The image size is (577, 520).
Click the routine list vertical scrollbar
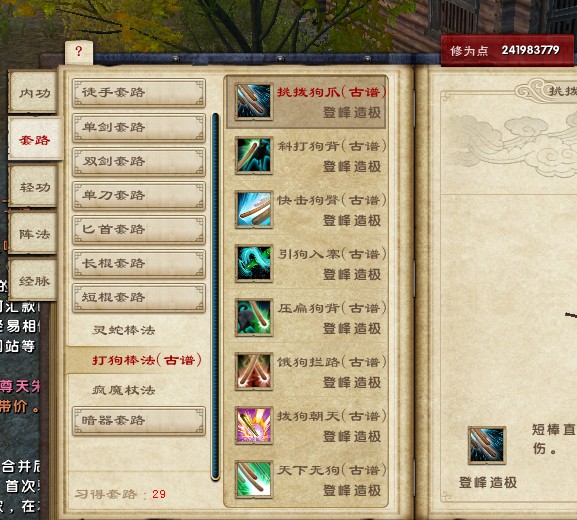[215, 297]
